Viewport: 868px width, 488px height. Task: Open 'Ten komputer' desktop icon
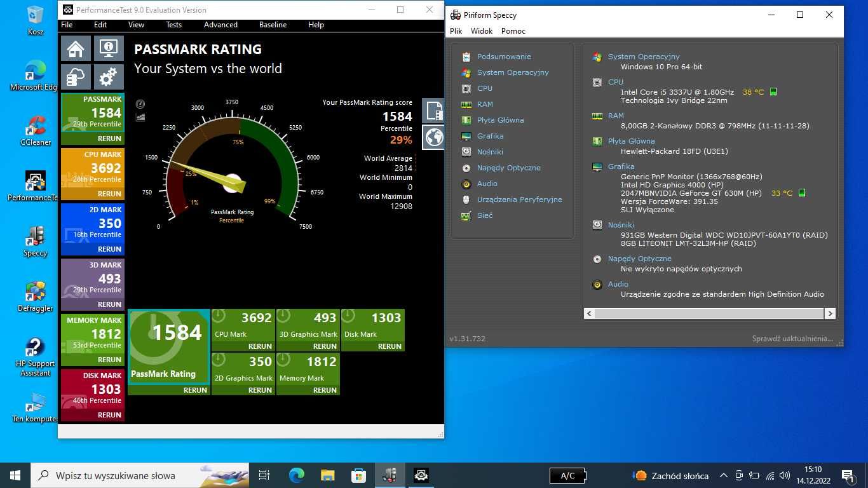point(35,408)
